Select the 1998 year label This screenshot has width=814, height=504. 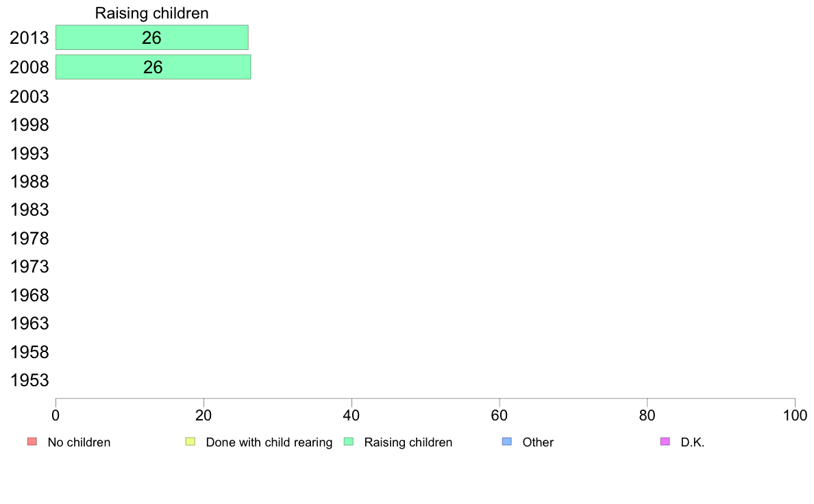coord(29,125)
